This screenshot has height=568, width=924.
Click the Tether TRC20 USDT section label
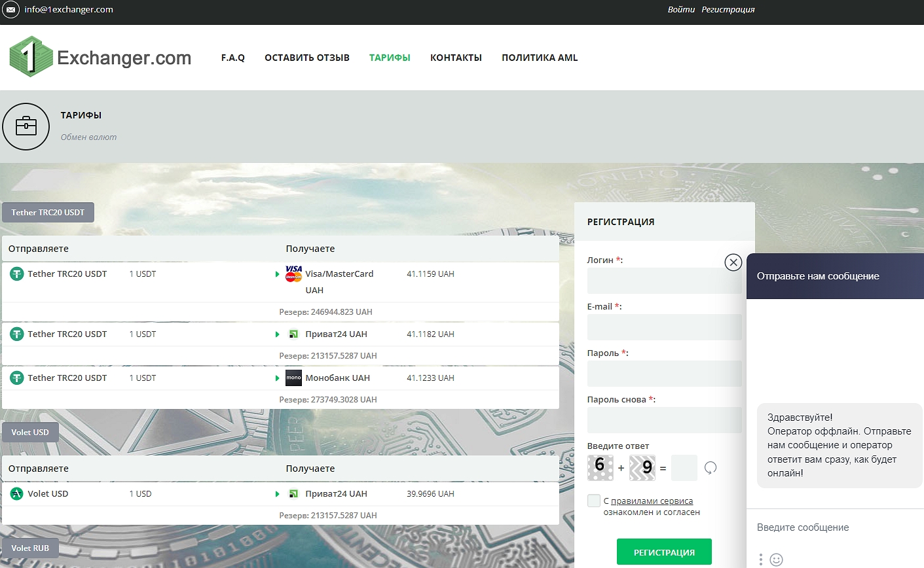point(48,212)
